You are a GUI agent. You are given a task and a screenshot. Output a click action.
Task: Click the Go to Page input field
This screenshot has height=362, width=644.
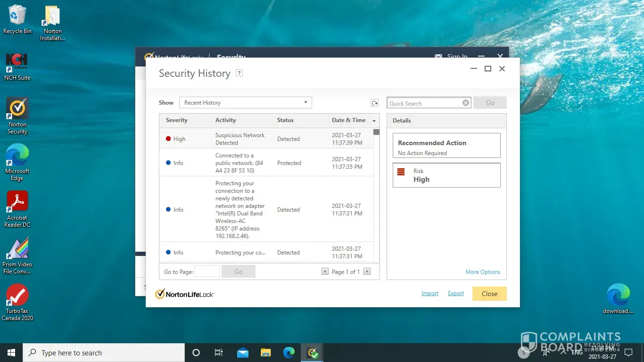tap(207, 271)
